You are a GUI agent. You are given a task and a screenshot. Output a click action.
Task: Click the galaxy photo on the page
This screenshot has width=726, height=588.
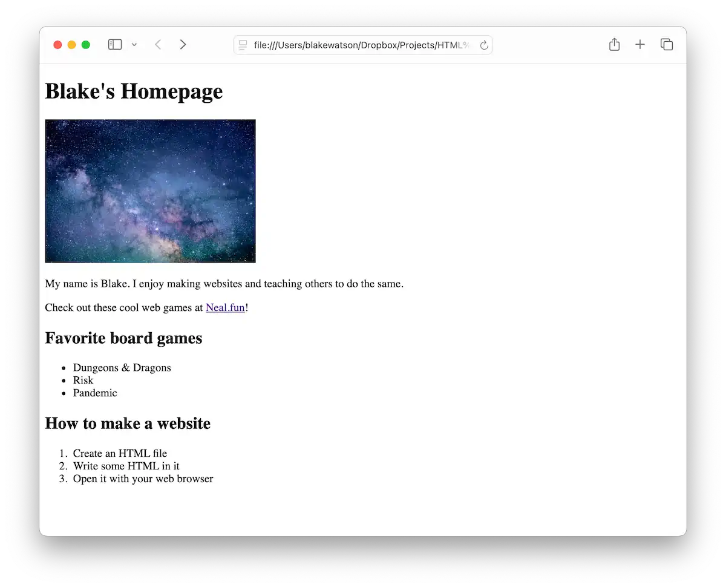point(150,191)
